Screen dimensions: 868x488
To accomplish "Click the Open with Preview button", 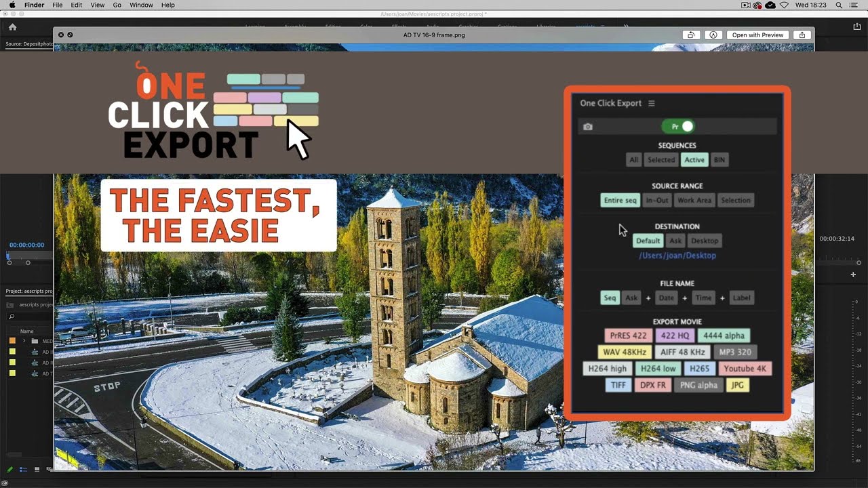I will click(x=757, y=35).
